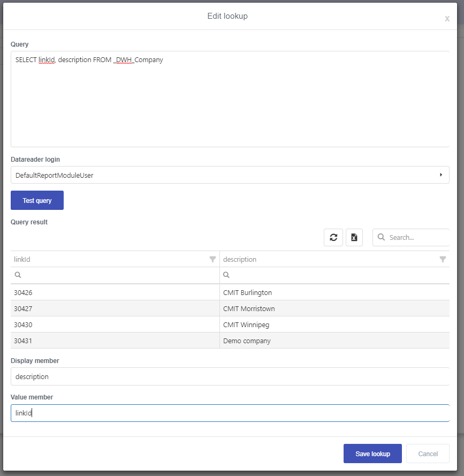Open filter icon on linkId column
464x476 pixels.
(x=212, y=259)
